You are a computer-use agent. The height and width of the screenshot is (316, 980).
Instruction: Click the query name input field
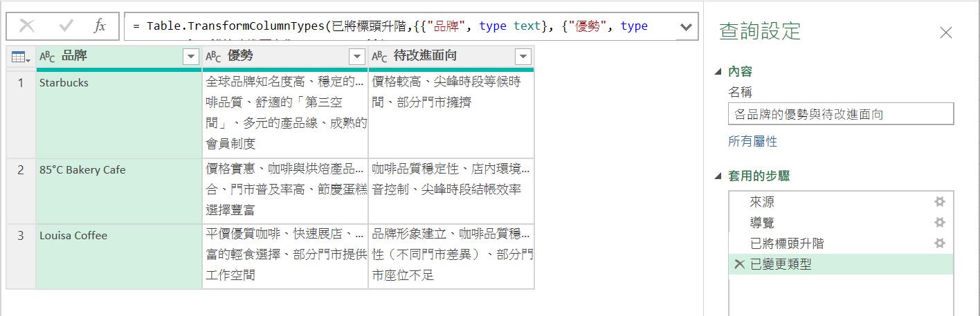pyautogui.click(x=840, y=114)
